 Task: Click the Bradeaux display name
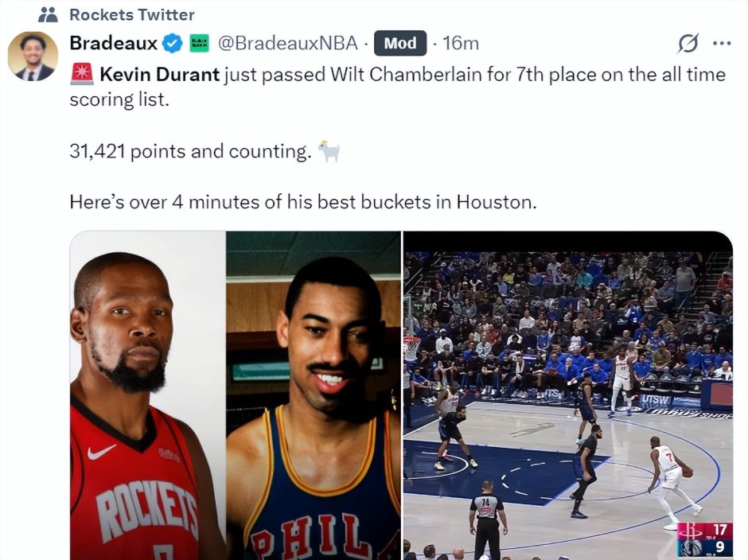(x=113, y=44)
